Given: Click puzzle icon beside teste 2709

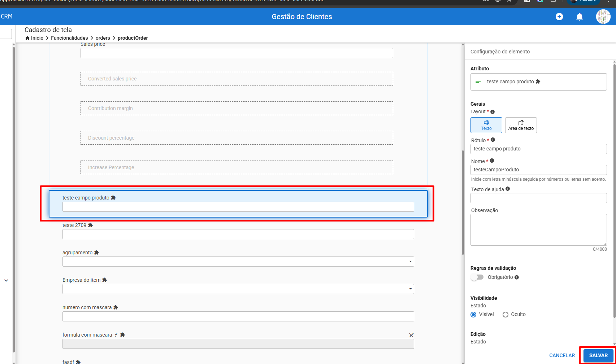Looking at the screenshot, I should 90,225.
